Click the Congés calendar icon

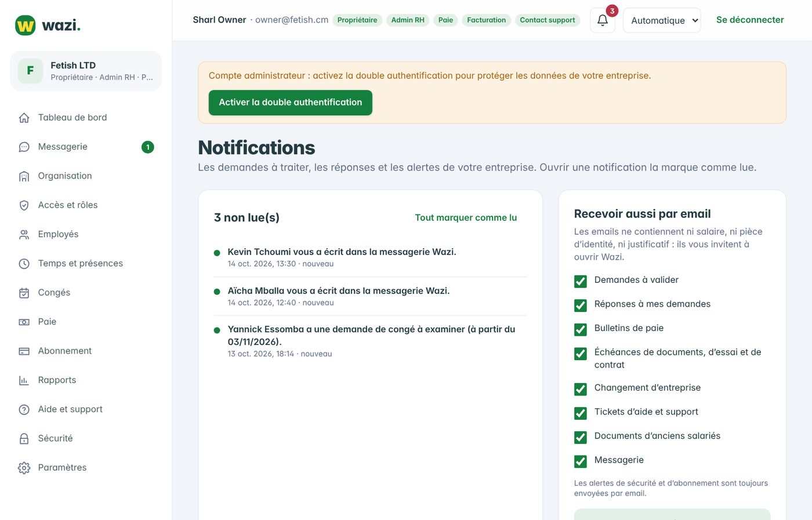tap(24, 293)
